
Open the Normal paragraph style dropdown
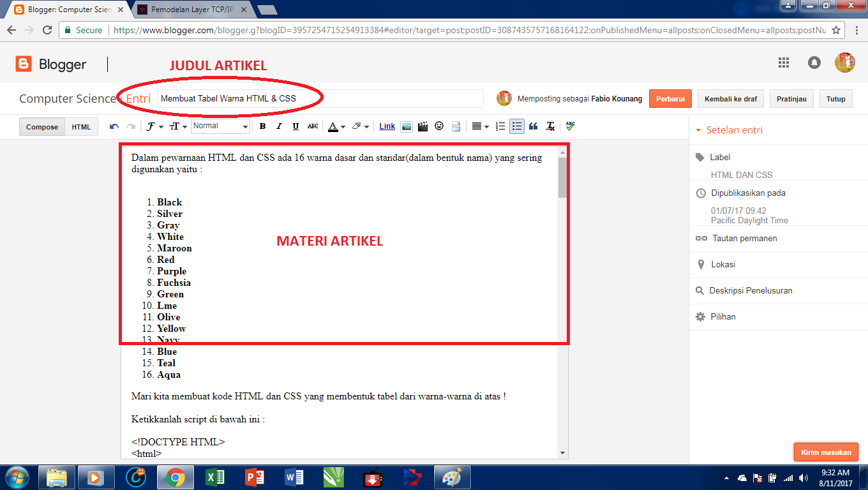(x=220, y=126)
